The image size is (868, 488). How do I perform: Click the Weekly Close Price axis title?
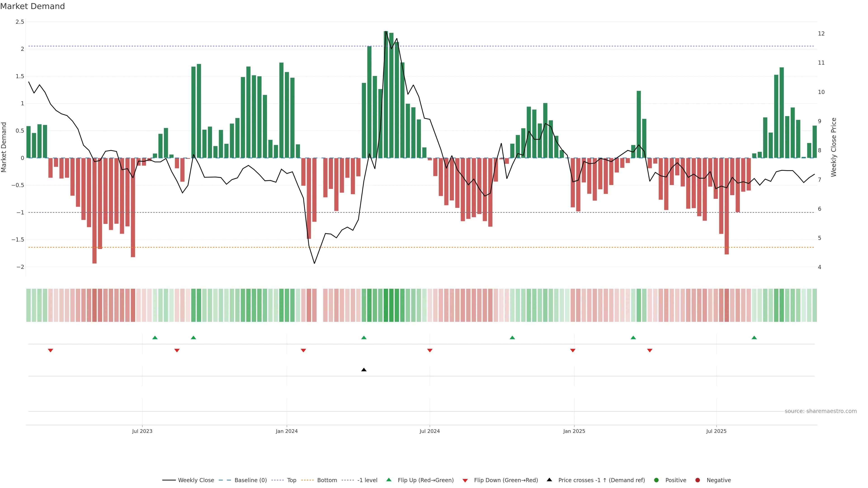tap(833, 147)
